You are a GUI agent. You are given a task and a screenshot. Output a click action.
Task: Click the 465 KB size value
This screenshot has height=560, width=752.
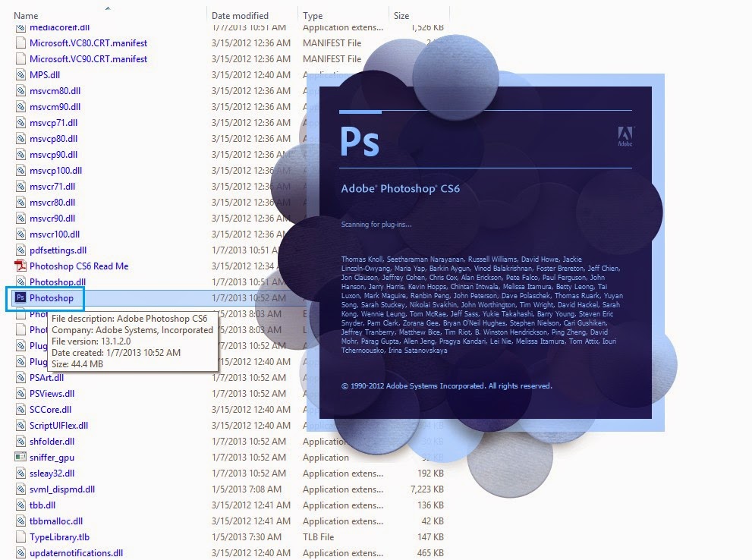coord(430,553)
